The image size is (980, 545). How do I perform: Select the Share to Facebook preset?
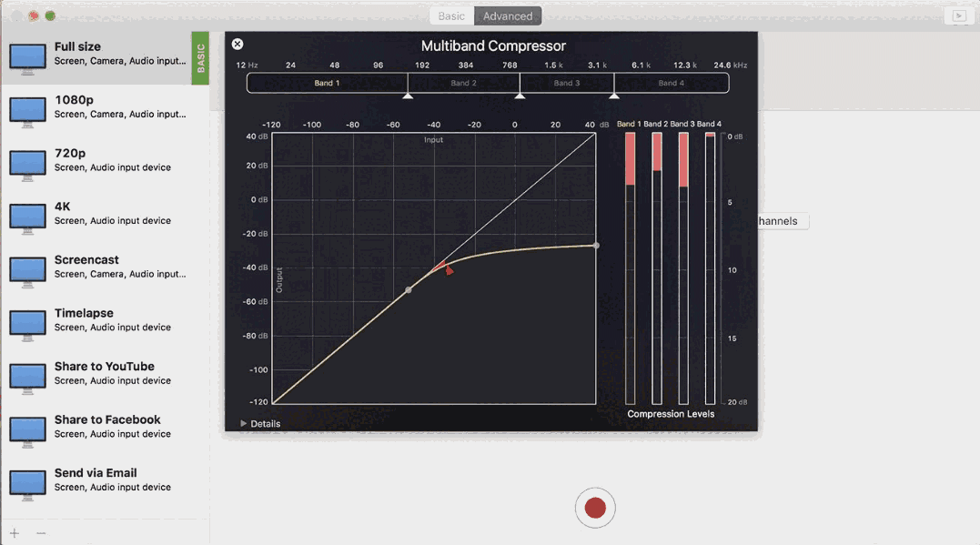point(105,430)
